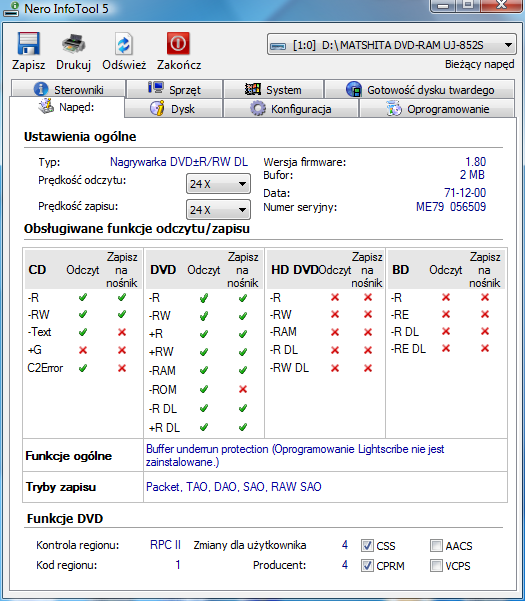Click the Producent value 4

[345, 565]
